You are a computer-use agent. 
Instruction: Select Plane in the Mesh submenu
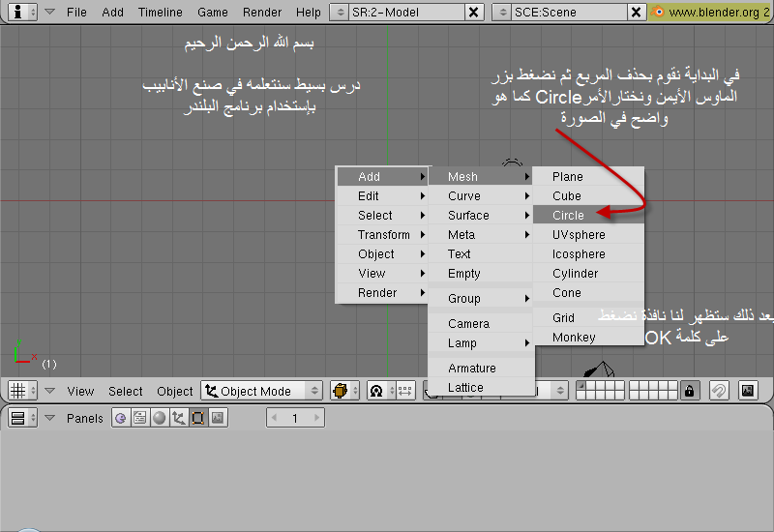[x=588, y=177]
